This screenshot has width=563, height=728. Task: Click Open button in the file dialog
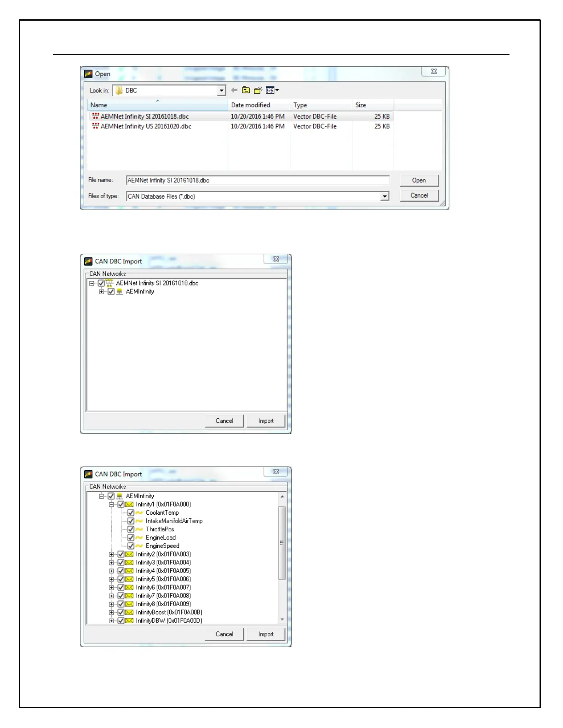click(419, 180)
